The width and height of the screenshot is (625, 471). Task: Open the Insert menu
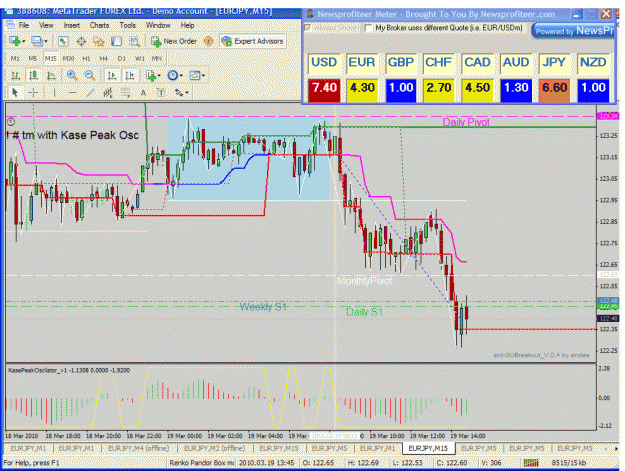72,25
